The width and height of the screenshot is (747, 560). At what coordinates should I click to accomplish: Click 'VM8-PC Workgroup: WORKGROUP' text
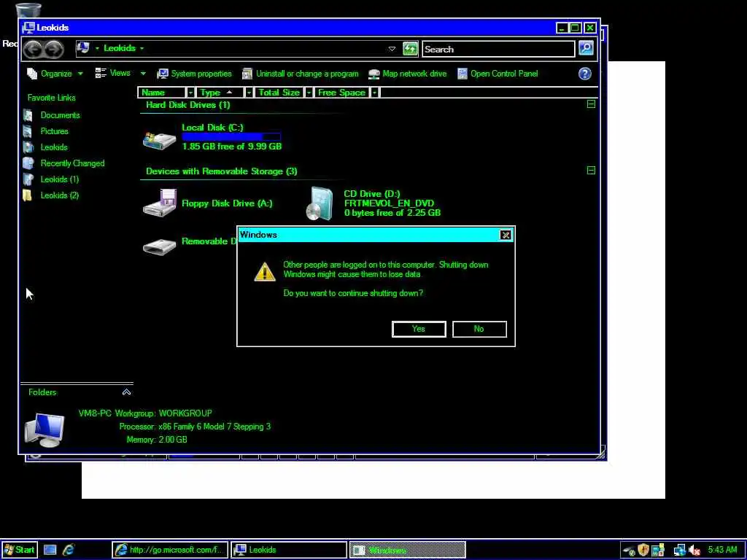[x=145, y=413]
